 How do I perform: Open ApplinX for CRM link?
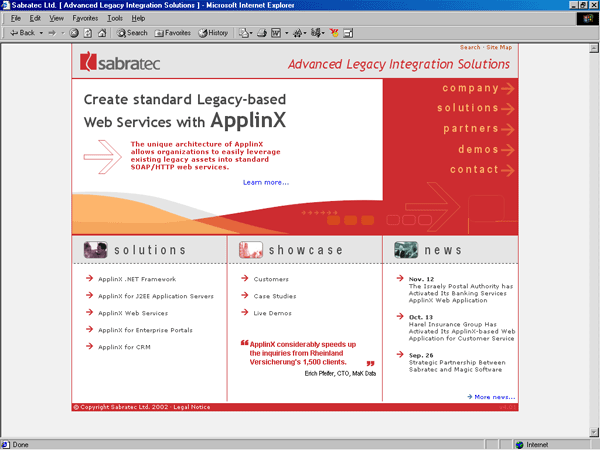[124, 347]
